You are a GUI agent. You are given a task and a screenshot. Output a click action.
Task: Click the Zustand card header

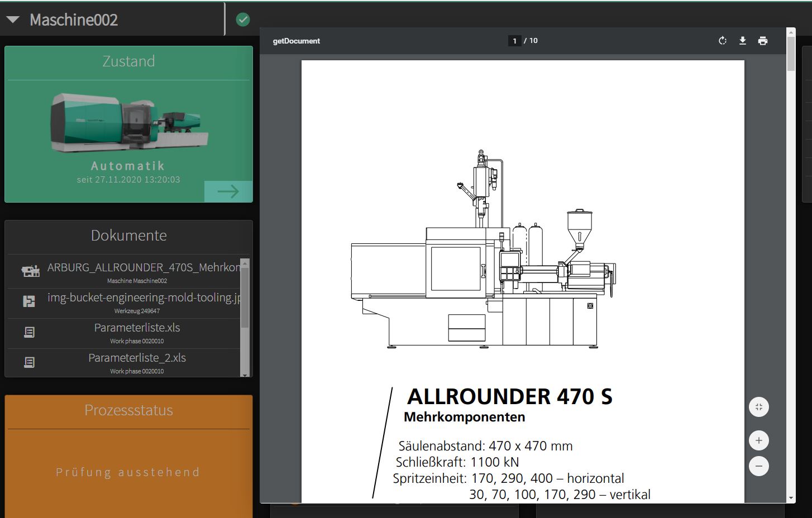click(x=128, y=61)
